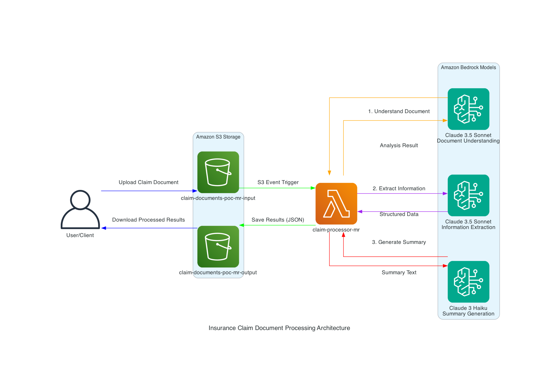
Task: Select the Bedrock Information Extraction model icon
Action: [469, 196]
